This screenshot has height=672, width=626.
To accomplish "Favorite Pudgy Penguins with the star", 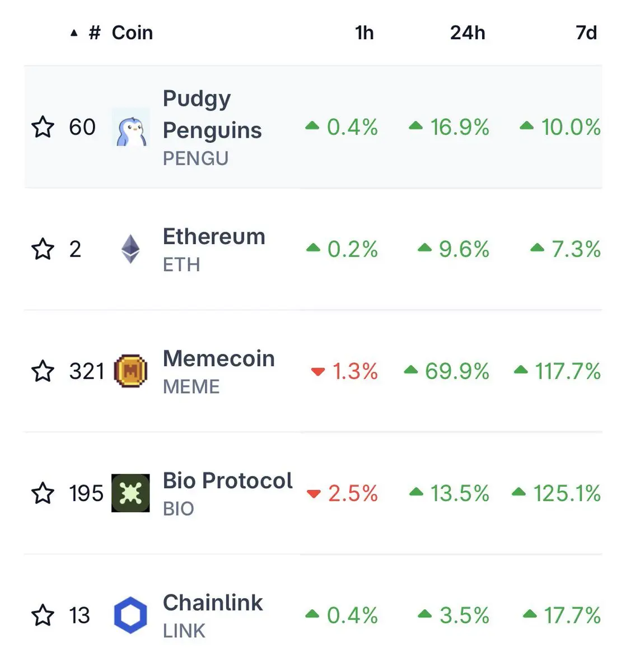I will tap(43, 127).
